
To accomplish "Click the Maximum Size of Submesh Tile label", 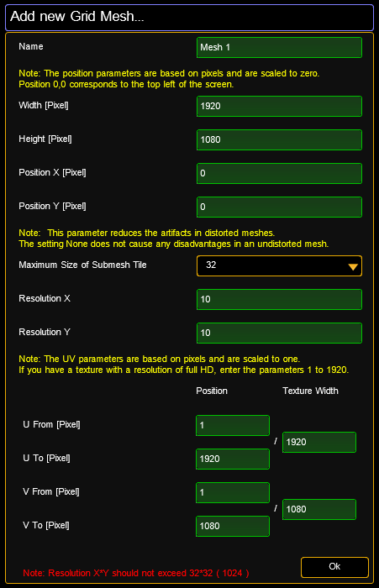I will point(82,265).
